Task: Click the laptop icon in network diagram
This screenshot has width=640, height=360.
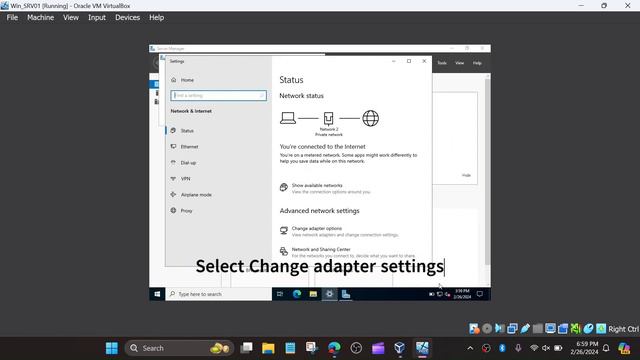Action: 288,118
